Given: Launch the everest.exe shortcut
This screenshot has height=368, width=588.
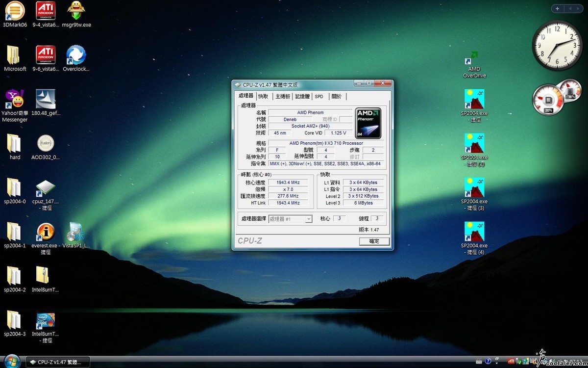Looking at the screenshot, I should [x=45, y=238].
